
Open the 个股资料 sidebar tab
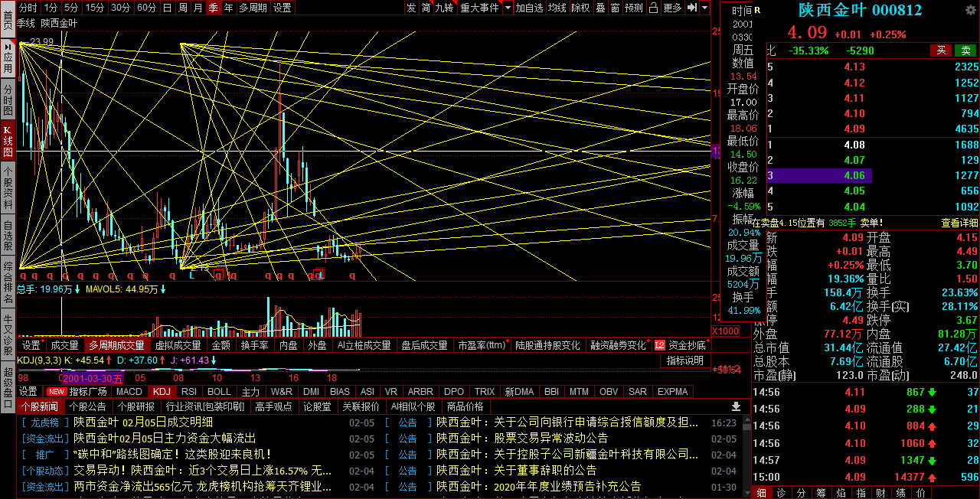(x=8, y=188)
